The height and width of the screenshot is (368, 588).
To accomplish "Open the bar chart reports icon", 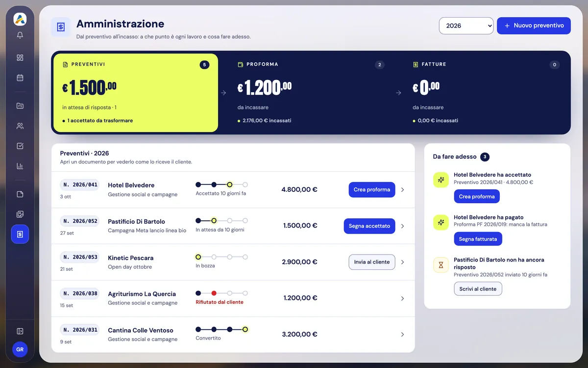I will click(x=20, y=166).
